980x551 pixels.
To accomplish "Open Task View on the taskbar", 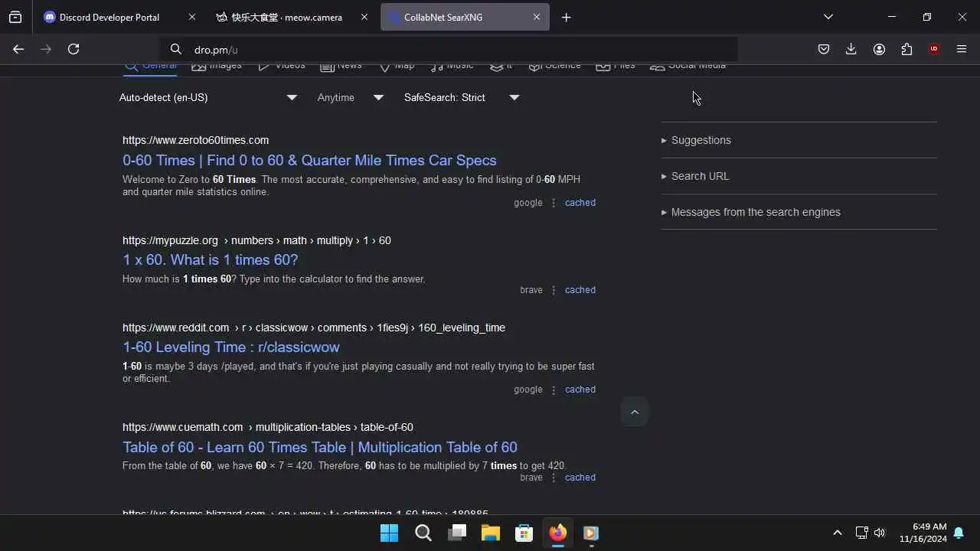I will coord(456,533).
